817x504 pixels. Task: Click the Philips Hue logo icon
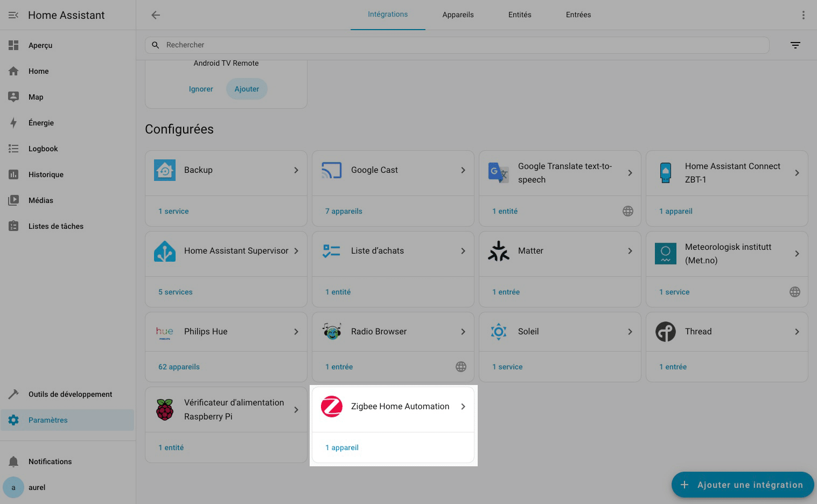pos(165,332)
